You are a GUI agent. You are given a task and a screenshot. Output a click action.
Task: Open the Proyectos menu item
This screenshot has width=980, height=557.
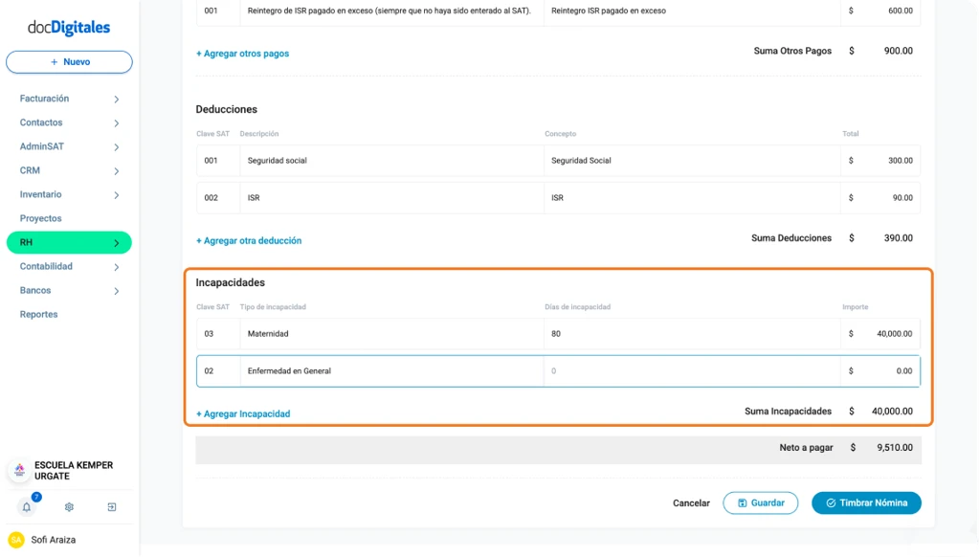pos(40,218)
